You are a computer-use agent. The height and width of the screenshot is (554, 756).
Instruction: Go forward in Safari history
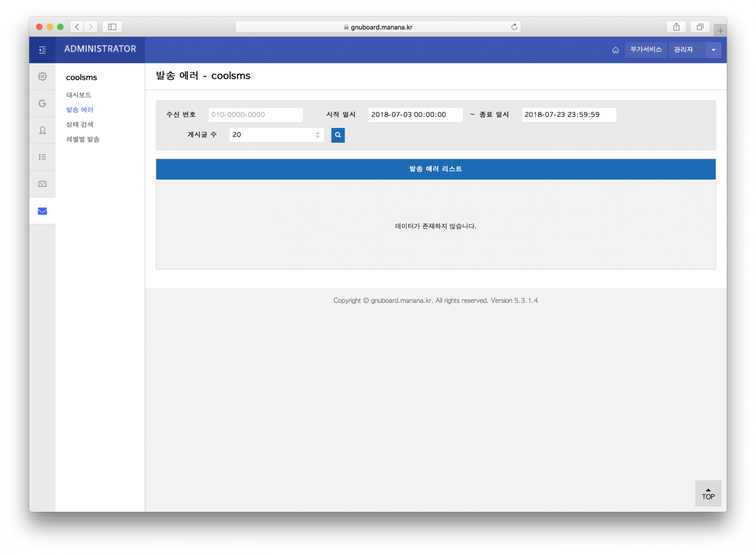[x=91, y=27]
